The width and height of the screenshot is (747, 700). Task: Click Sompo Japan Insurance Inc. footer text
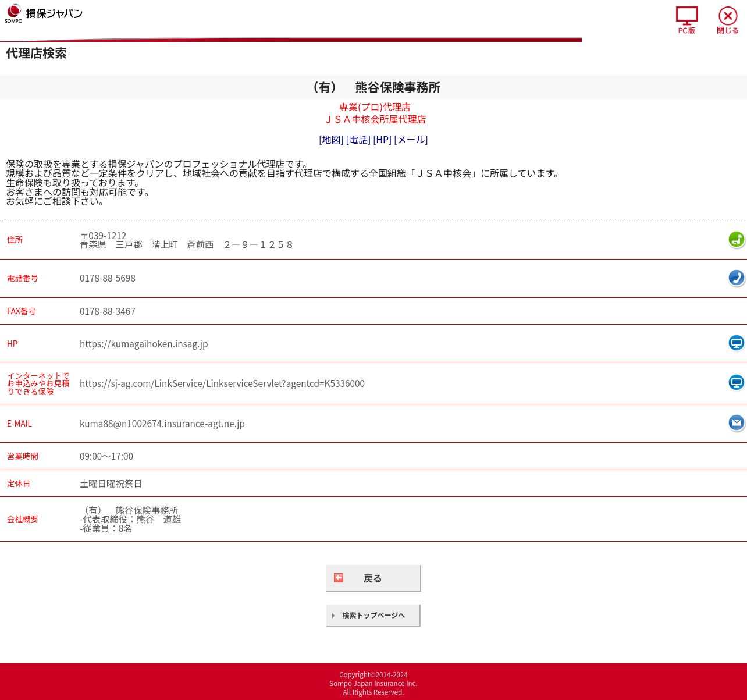click(373, 684)
